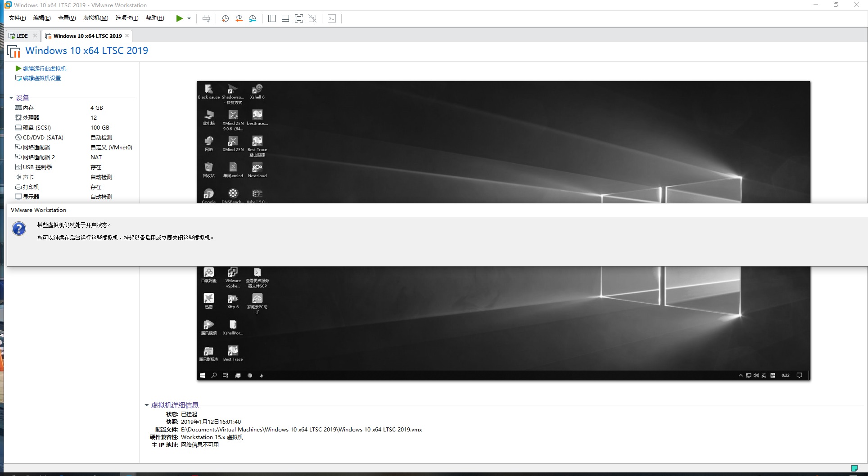868x476 pixels.
Task: Toggle the library sidebar icon
Action: (272, 18)
